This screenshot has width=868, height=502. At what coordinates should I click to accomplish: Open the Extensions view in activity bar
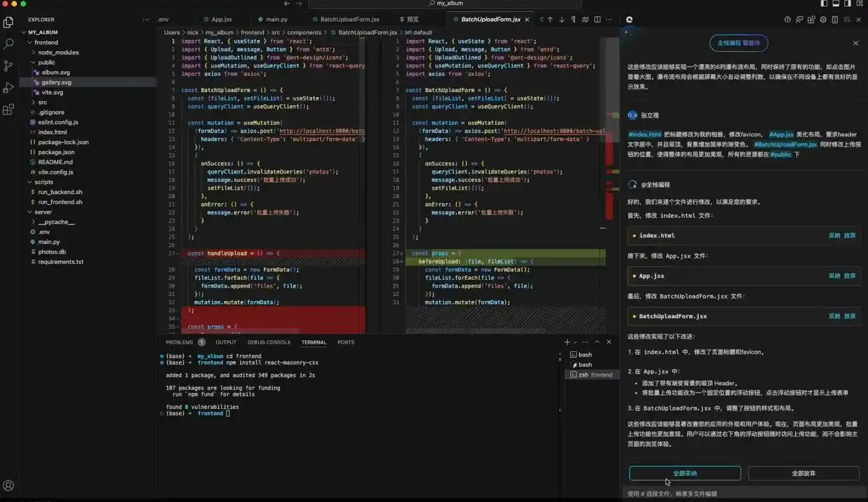[x=8, y=110]
